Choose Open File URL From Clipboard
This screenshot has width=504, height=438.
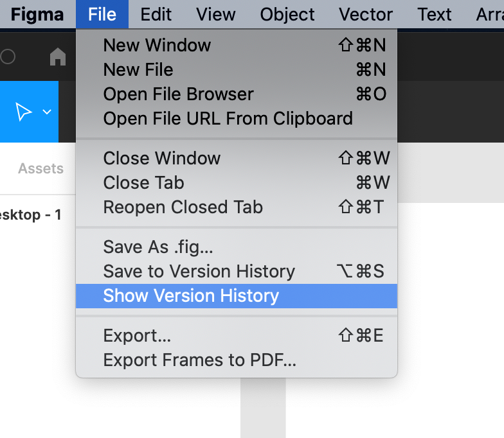pyautogui.click(x=228, y=119)
